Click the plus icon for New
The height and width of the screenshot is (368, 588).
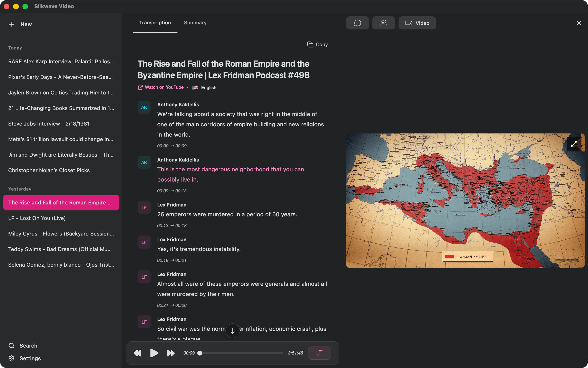pyautogui.click(x=12, y=24)
